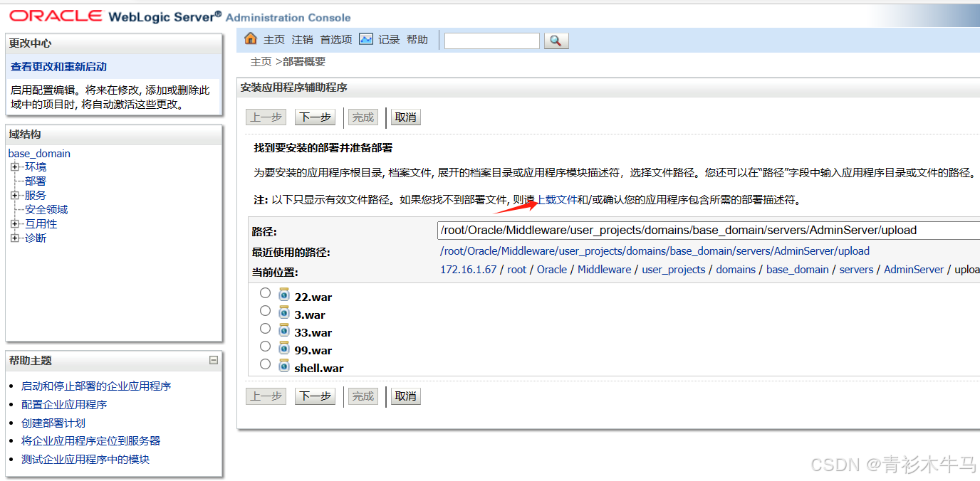Click servers in current location breadcrumb

[x=856, y=270]
